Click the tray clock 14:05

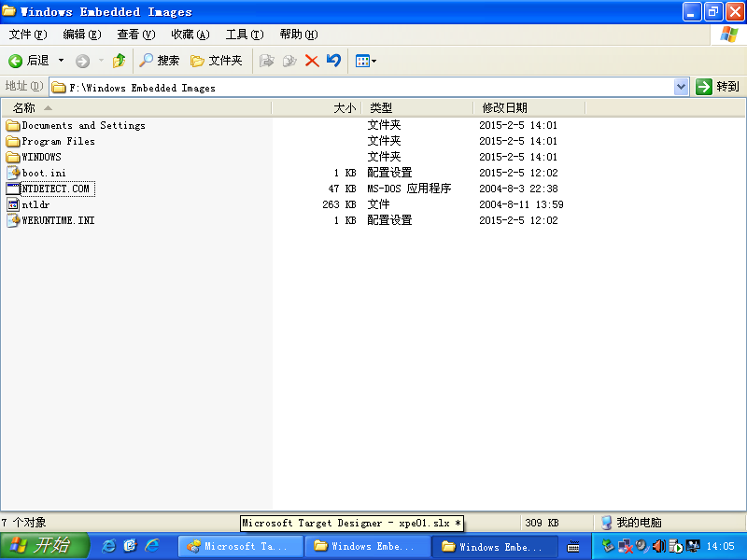coord(720,546)
